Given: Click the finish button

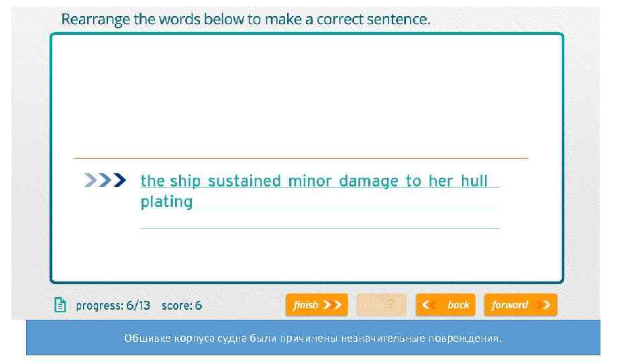Looking at the screenshot, I should pyautogui.click(x=317, y=305).
